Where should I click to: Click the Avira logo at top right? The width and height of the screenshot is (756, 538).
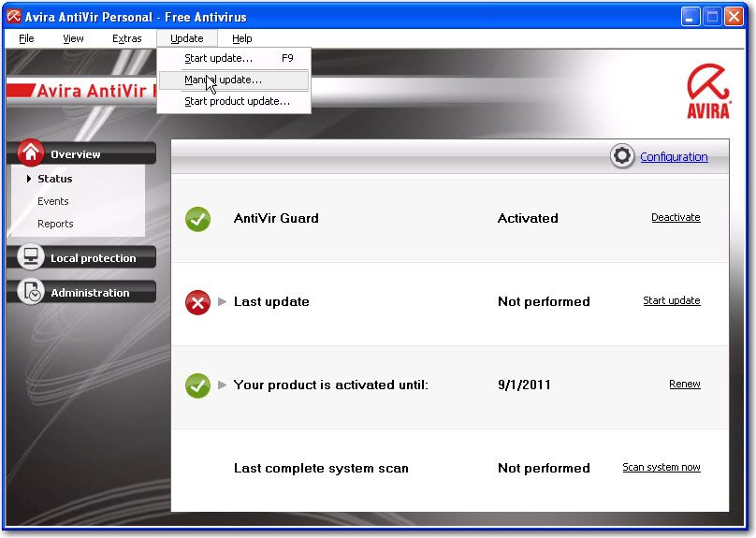click(x=708, y=92)
